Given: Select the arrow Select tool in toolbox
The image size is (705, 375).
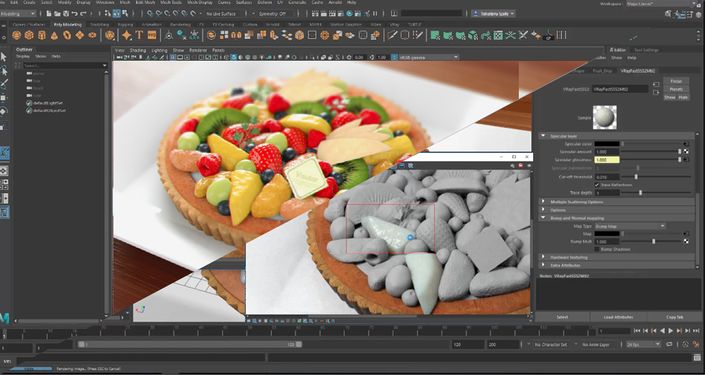Looking at the screenshot, I should click(x=4, y=57).
